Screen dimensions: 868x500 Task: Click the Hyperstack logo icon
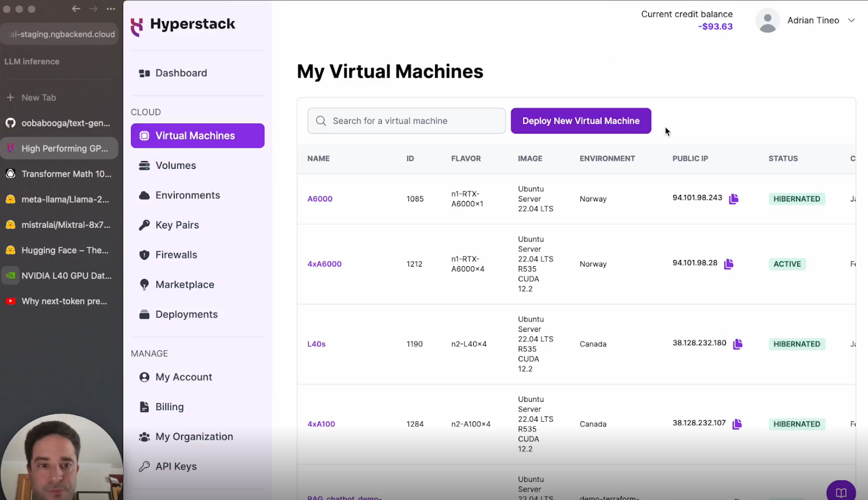pyautogui.click(x=137, y=27)
